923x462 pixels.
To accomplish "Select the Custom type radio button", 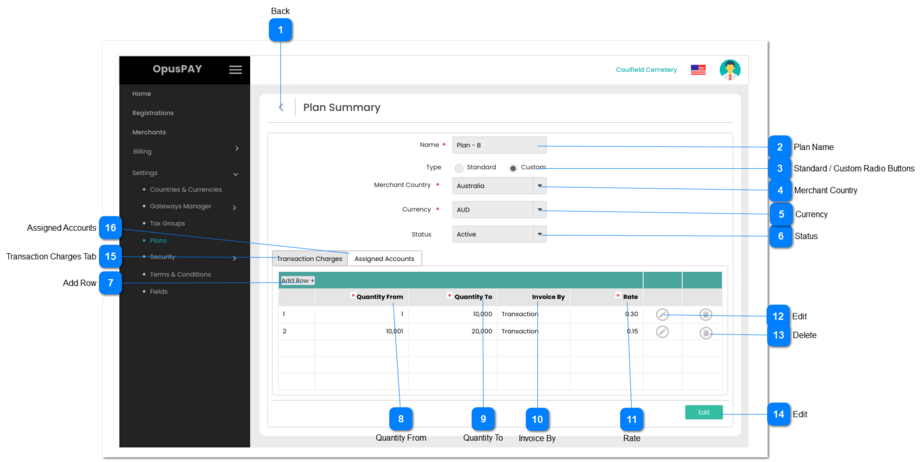I will [513, 168].
